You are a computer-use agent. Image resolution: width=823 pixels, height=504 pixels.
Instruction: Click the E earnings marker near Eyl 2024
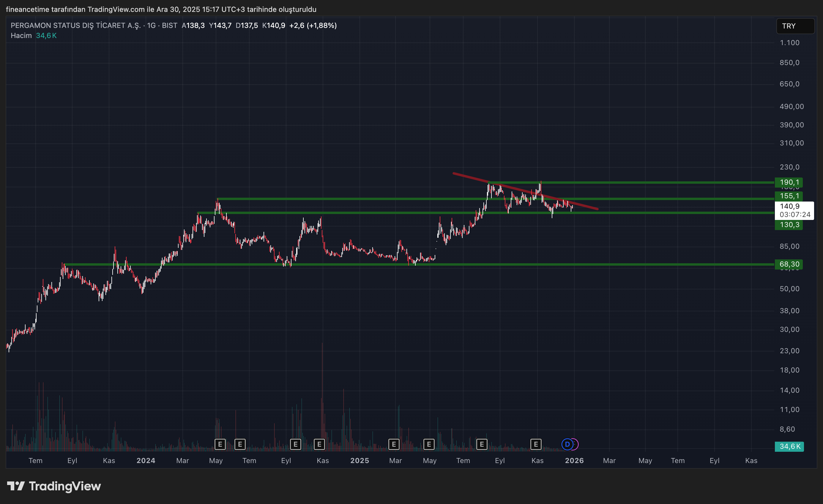click(x=295, y=444)
